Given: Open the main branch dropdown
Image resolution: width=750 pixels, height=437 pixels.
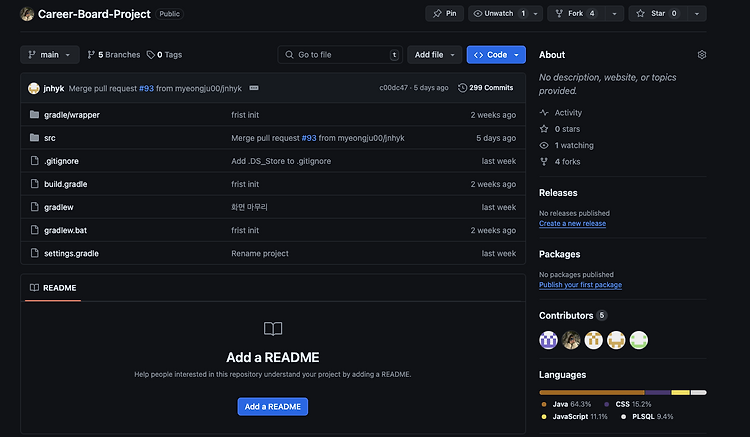Looking at the screenshot, I should [x=50, y=55].
